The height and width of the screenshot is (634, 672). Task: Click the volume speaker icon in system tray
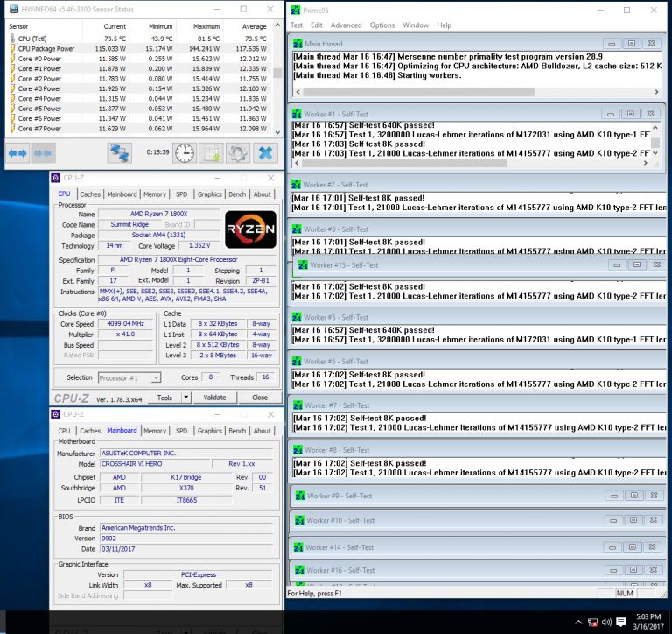tap(607, 623)
